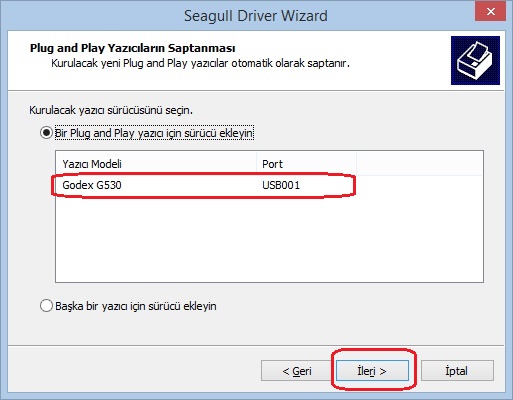Click the USB001 port cell
Viewport: 513px width, 400px height.
click(x=281, y=185)
